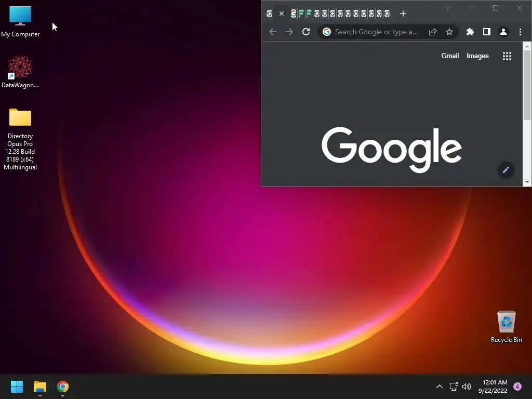Open the Gmail link

coord(450,56)
